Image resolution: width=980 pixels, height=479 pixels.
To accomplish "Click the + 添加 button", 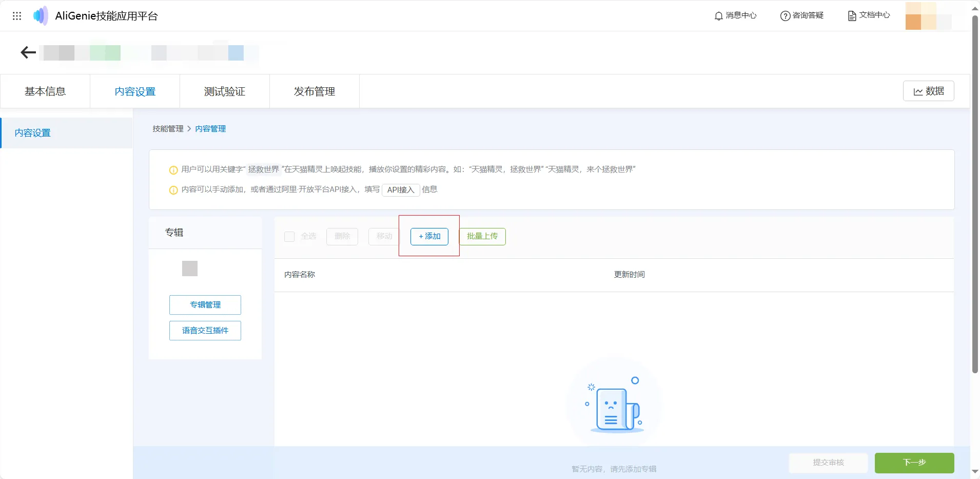I will tap(429, 237).
